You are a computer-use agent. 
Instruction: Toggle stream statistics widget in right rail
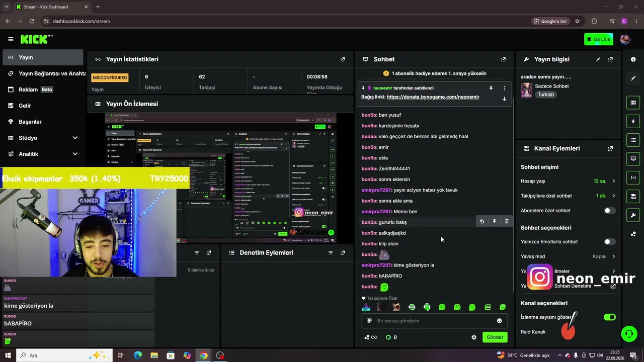[x=633, y=177]
